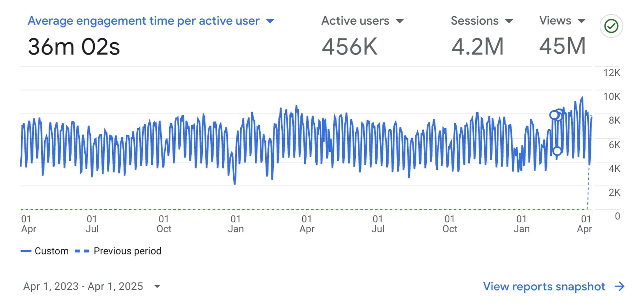Select the solid line icon next to Custom

[25, 251]
